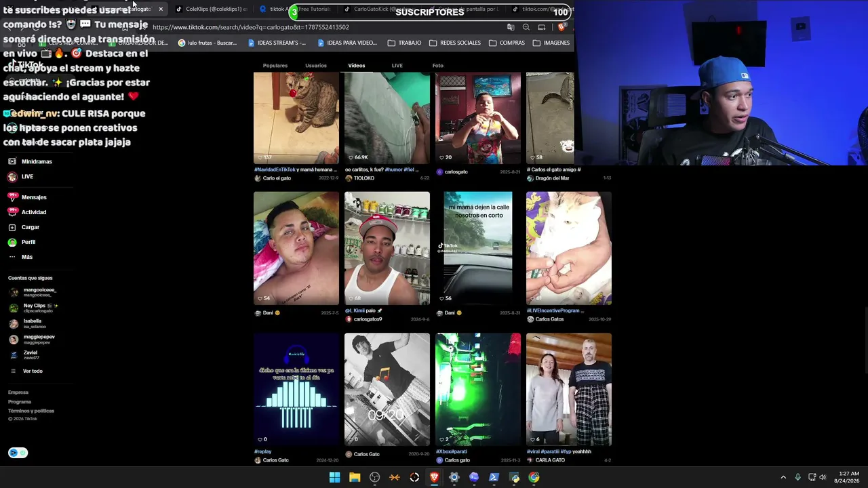Image resolution: width=868 pixels, height=488 pixels.
Task: Open followed account Ney Clips
Action: pyautogui.click(x=34, y=308)
